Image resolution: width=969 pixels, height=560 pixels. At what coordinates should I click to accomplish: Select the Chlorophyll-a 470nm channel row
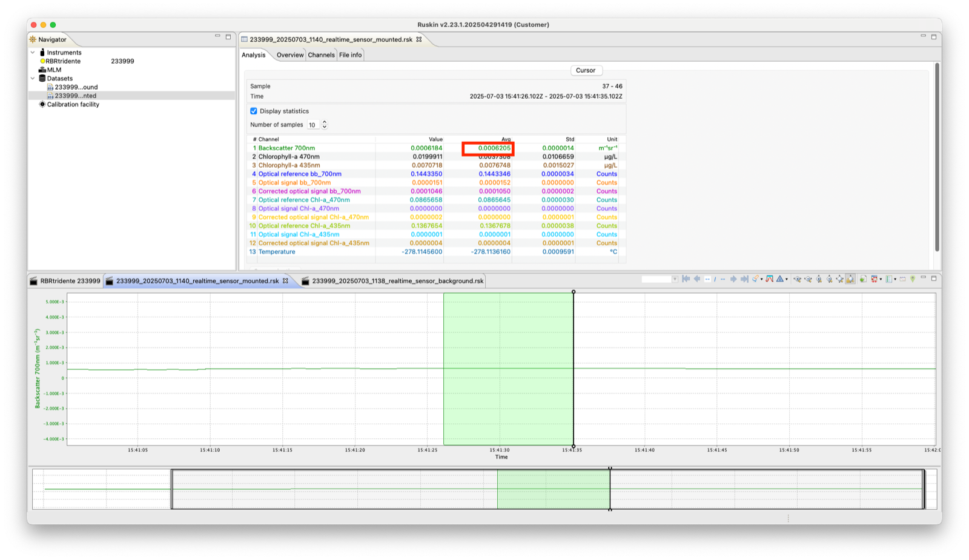[435, 157]
